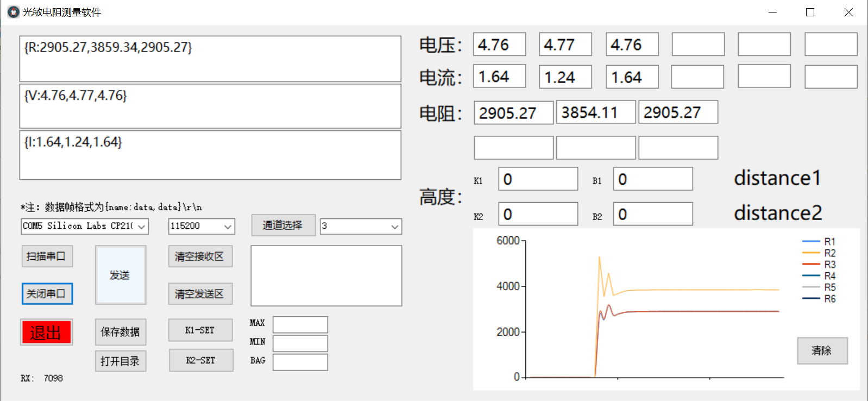Image resolution: width=868 pixels, height=401 pixels.
Task: Click the R5 legend entry
Action: (819, 287)
